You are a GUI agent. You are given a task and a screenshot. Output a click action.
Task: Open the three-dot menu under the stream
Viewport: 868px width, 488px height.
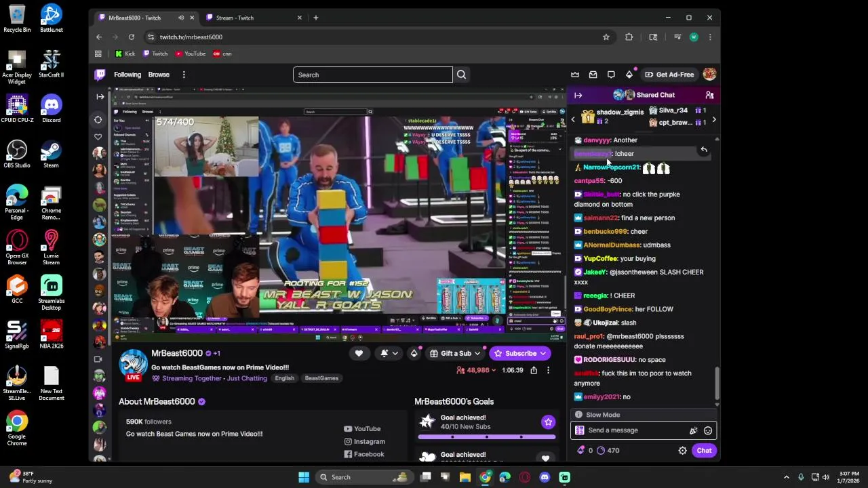coord(548,370)
